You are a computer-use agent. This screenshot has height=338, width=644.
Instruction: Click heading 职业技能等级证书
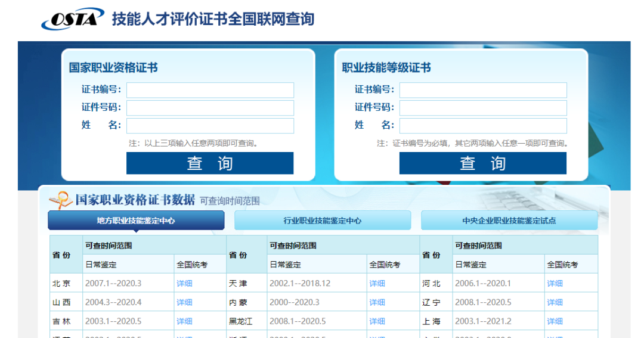386,67
